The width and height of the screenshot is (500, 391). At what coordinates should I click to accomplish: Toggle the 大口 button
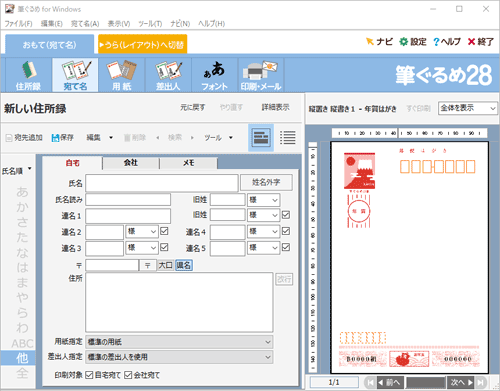(x=166, y=265)
